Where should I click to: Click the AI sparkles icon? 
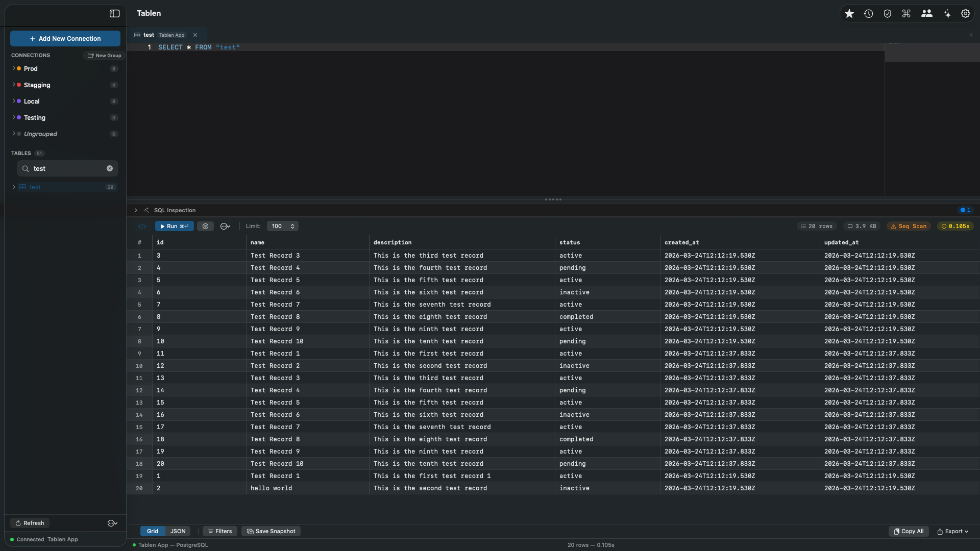coord(947,14)
